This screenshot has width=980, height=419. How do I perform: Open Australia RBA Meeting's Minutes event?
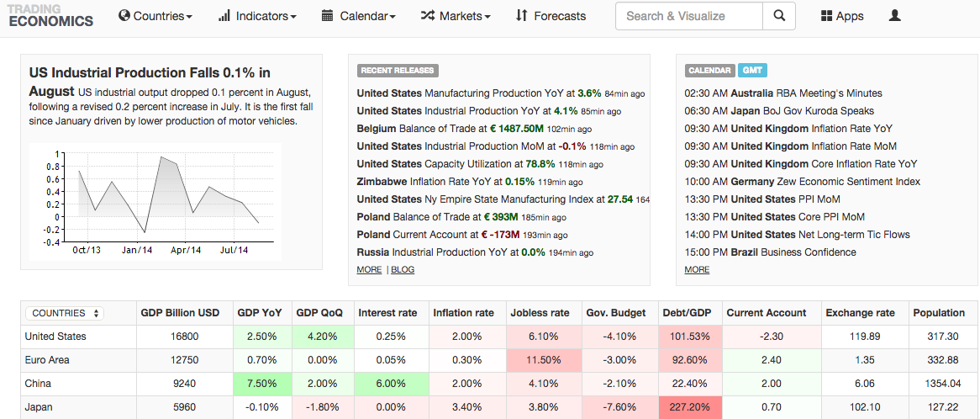tap(783, 93)
